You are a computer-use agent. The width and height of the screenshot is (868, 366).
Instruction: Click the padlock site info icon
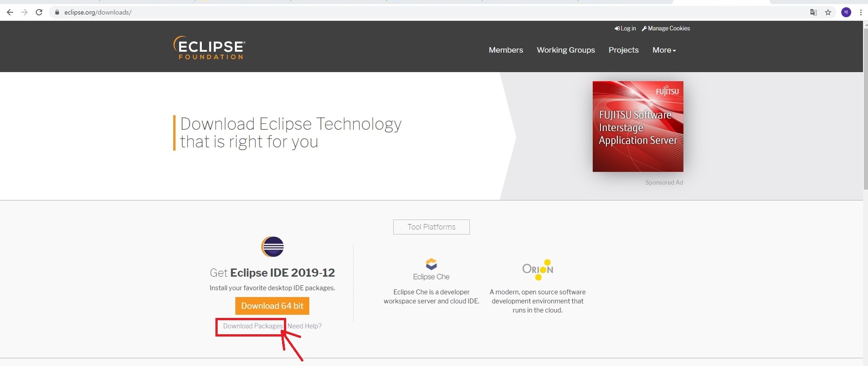[57, 12]
